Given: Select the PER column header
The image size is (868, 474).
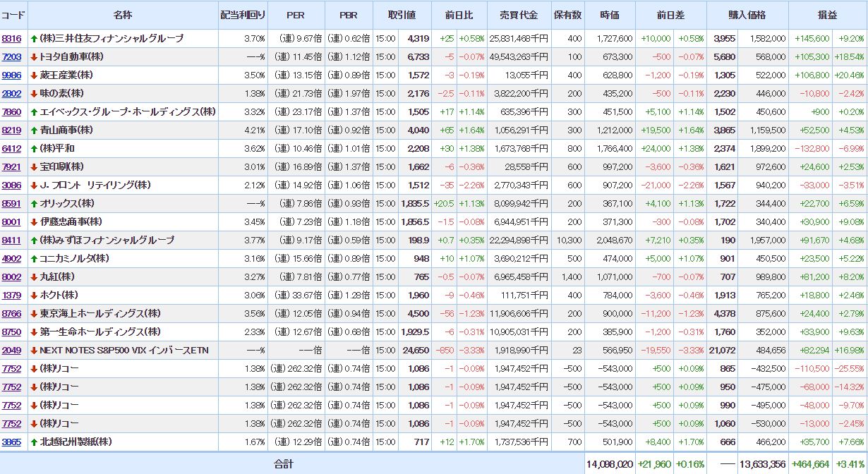Looking at the screenshot, I should click(295, 16).
